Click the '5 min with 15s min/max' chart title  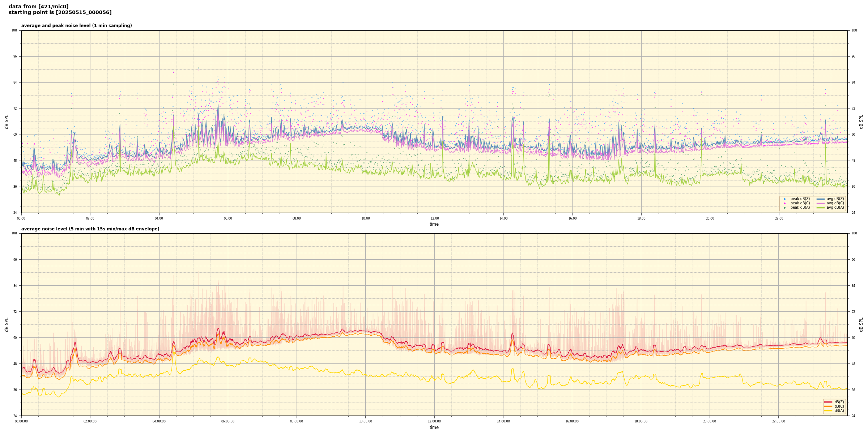pyautogui.click(x=90, y=229)
